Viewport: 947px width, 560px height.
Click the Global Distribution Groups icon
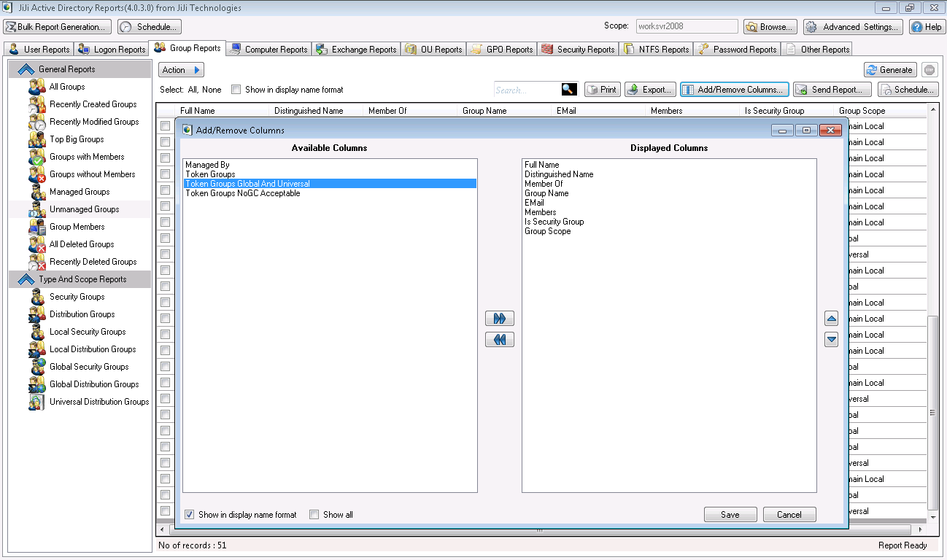pos(37,384)
